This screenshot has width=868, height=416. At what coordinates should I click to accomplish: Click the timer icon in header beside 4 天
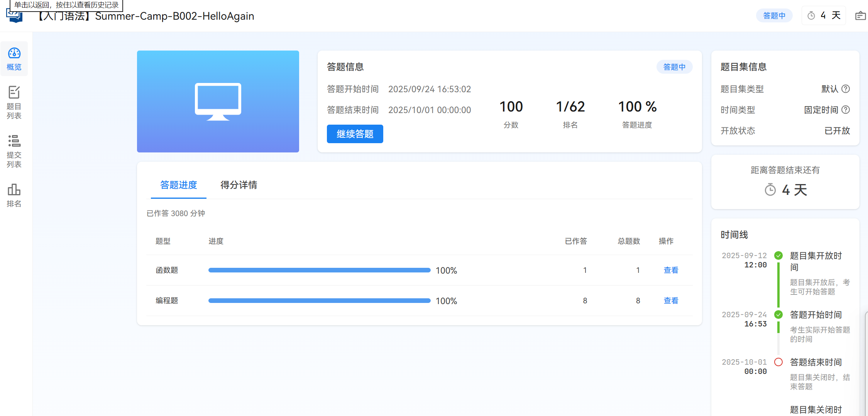[x=811, y=16]
